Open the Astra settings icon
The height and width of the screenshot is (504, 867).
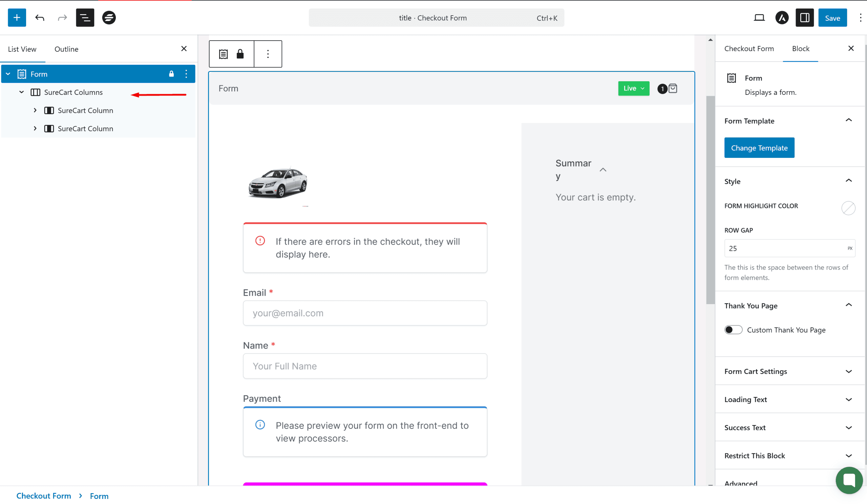[782, 18]
